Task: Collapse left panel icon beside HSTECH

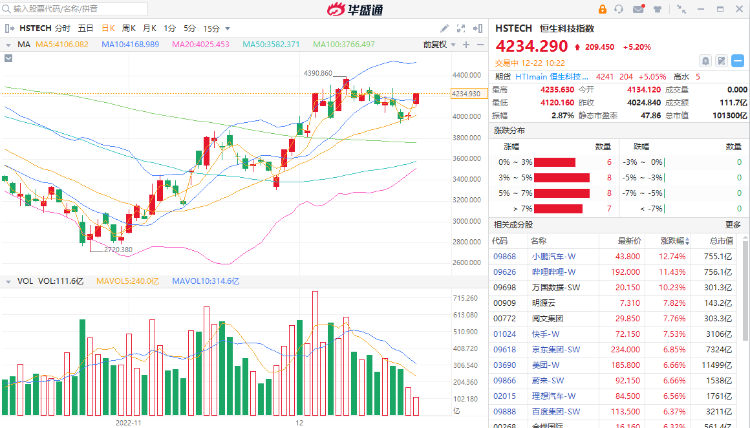Action: pos(9,28)
